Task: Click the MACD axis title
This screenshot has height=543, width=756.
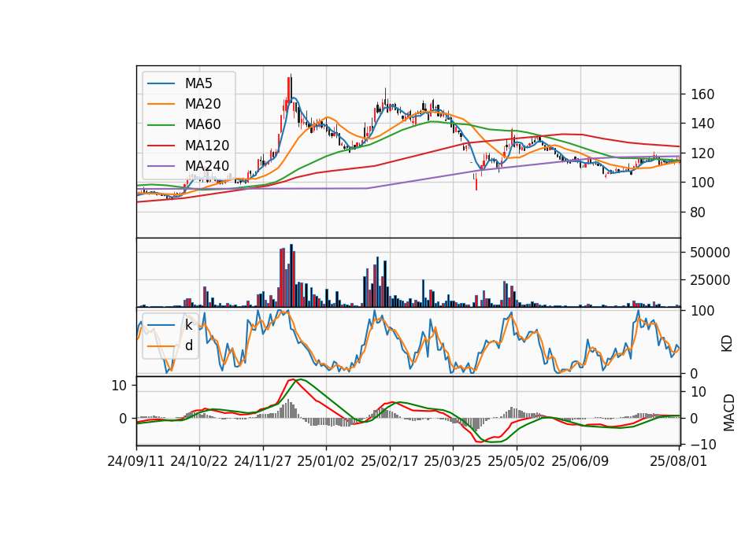Action: [729, 412]
